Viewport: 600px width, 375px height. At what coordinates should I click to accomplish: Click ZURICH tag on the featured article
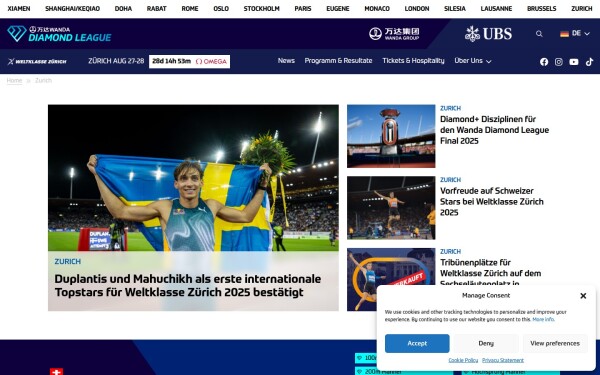(67, 261)
